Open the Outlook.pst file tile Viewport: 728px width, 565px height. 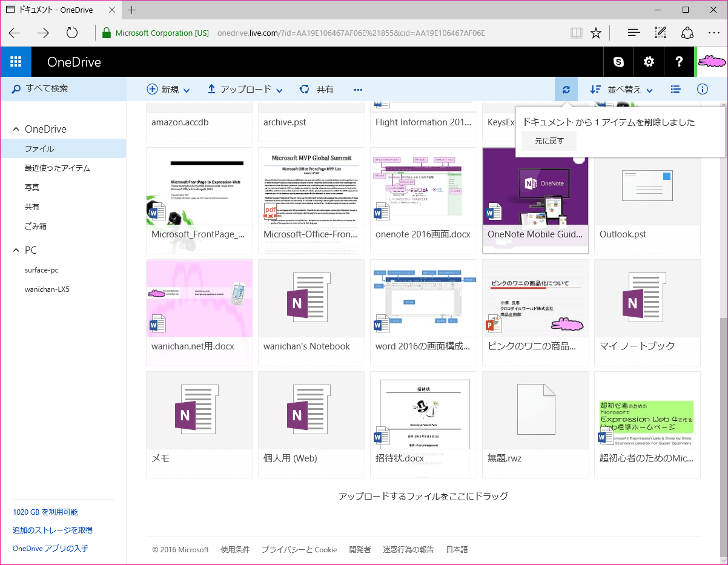647,200
